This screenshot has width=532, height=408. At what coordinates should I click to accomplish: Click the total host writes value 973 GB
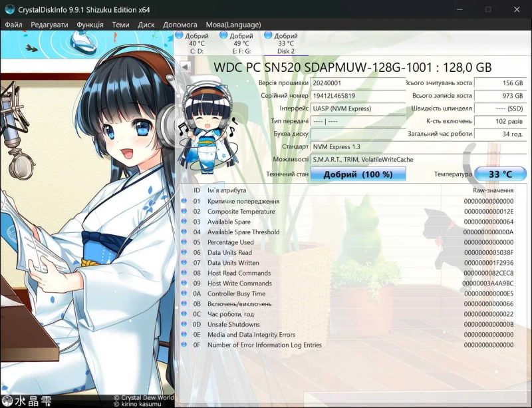pos(500,96)
